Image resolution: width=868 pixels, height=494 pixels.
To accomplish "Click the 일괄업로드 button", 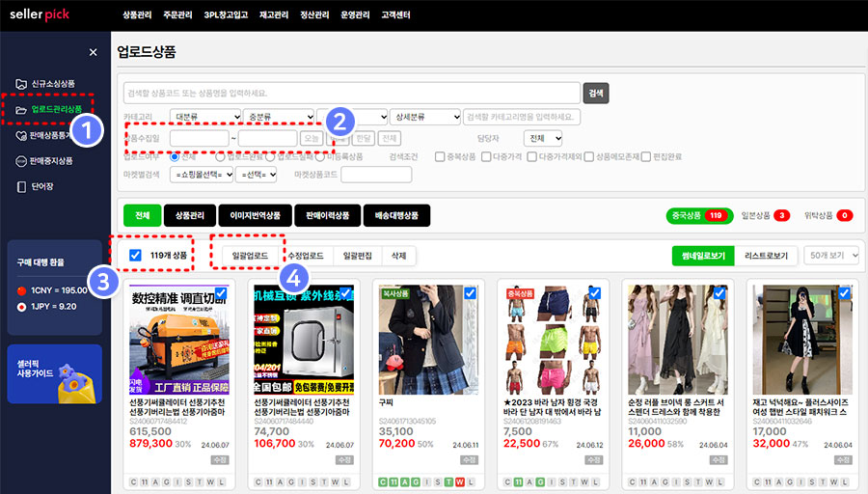I will (x=251, y=256).
